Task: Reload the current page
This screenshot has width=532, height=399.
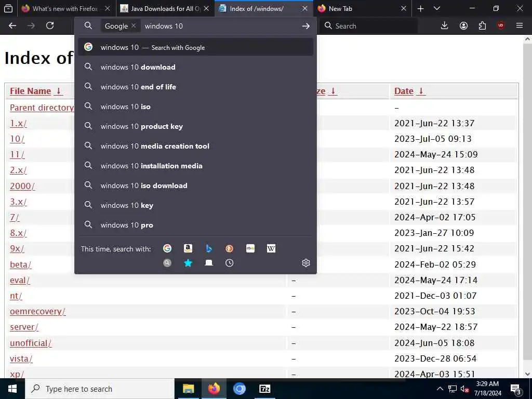Action: [50, 26]
